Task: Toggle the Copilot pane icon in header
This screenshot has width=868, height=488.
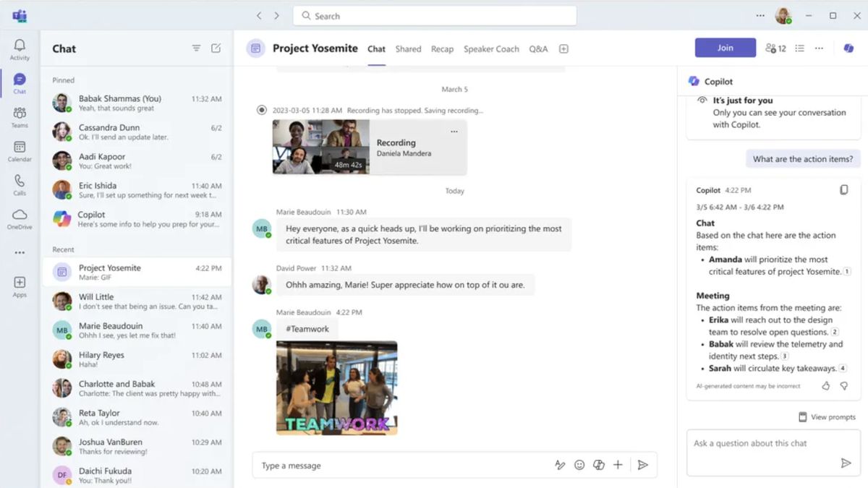Action: click(848, 48)
